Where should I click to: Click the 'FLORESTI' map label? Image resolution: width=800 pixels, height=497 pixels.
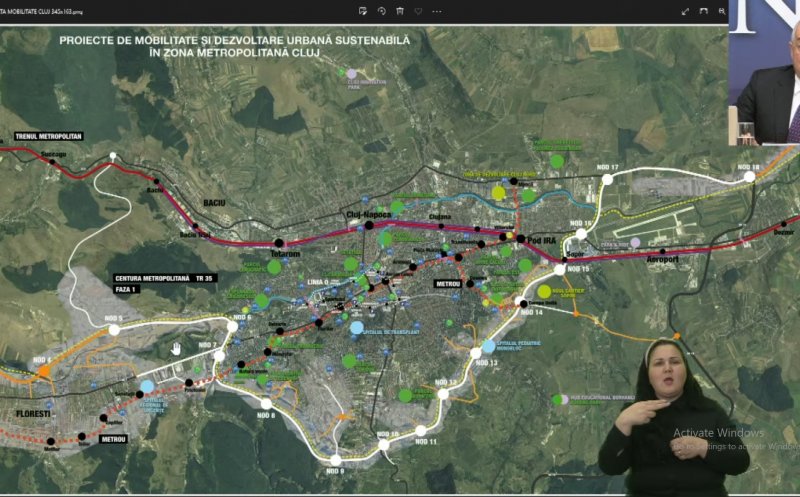point(33,413)
